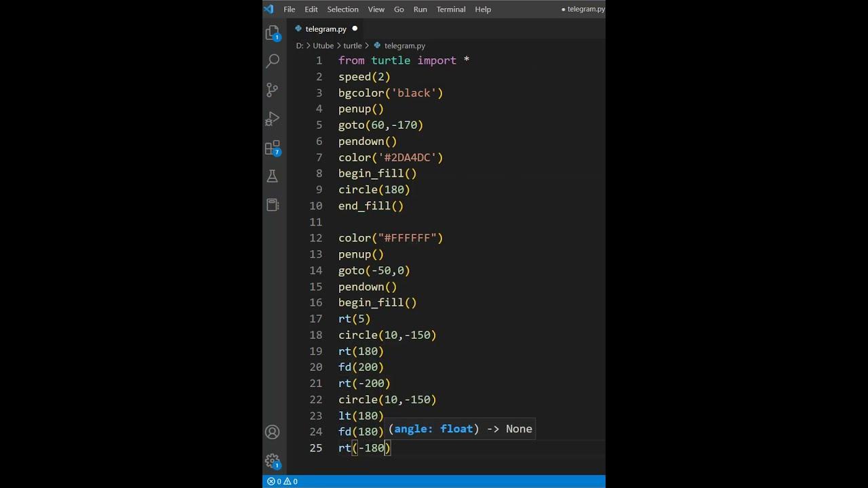Open the Search view icon

pos(273,61)
